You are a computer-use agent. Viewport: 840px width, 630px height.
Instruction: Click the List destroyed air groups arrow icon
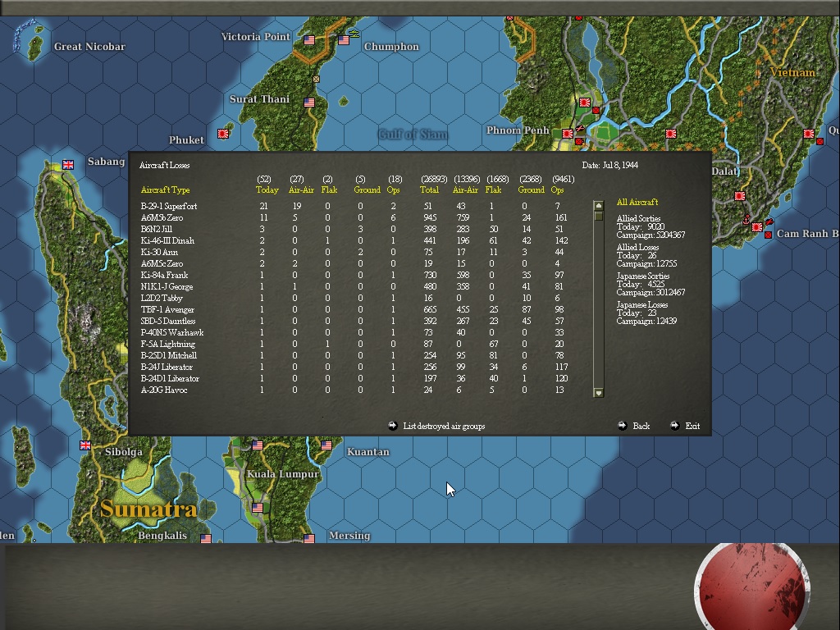point(393,426)
